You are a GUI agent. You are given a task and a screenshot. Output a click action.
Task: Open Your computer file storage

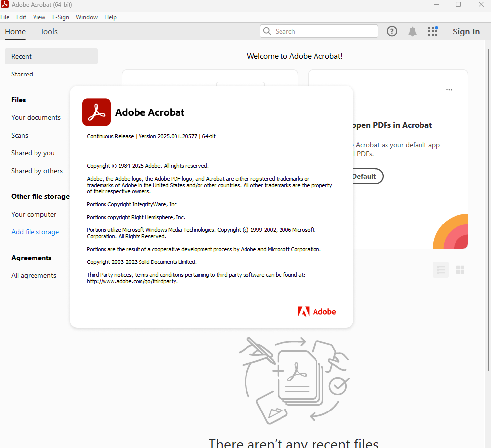pyautogui.click(x=34, y=215)
